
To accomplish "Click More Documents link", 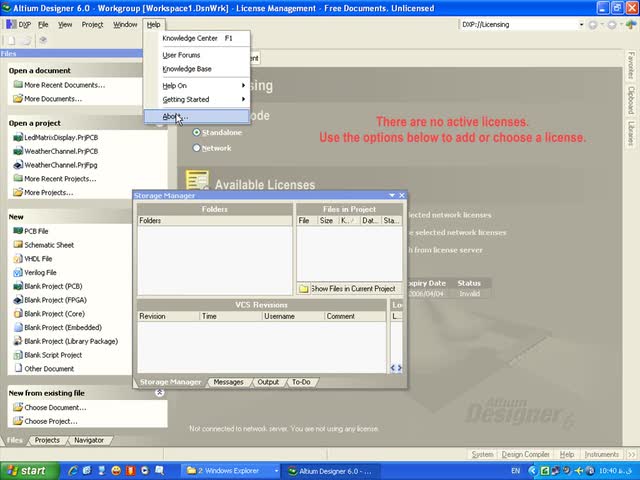I will tap(53, 99).
